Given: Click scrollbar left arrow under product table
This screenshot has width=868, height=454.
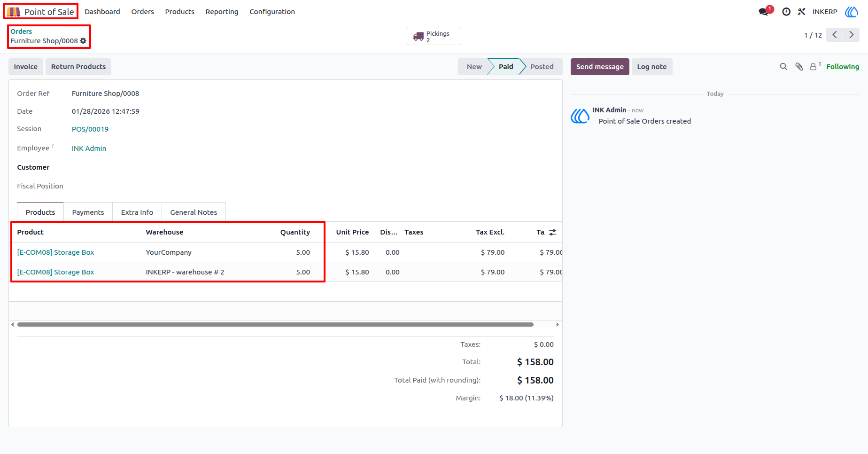Looking at the screenshot, I should pos(12,324).
